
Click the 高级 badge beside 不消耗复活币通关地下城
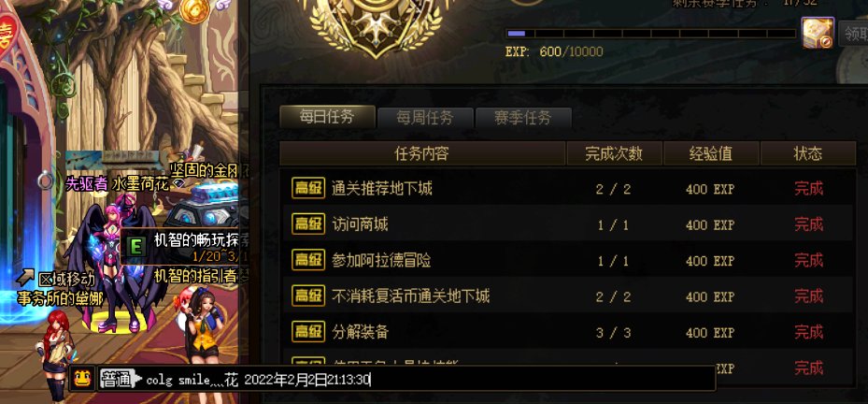click(x=308, y=296)
